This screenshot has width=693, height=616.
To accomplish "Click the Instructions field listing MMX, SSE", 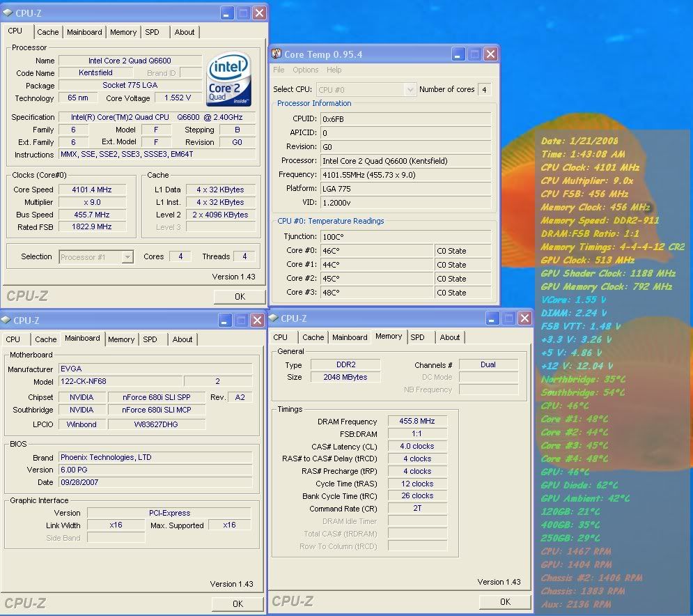I will pos(157,154).
